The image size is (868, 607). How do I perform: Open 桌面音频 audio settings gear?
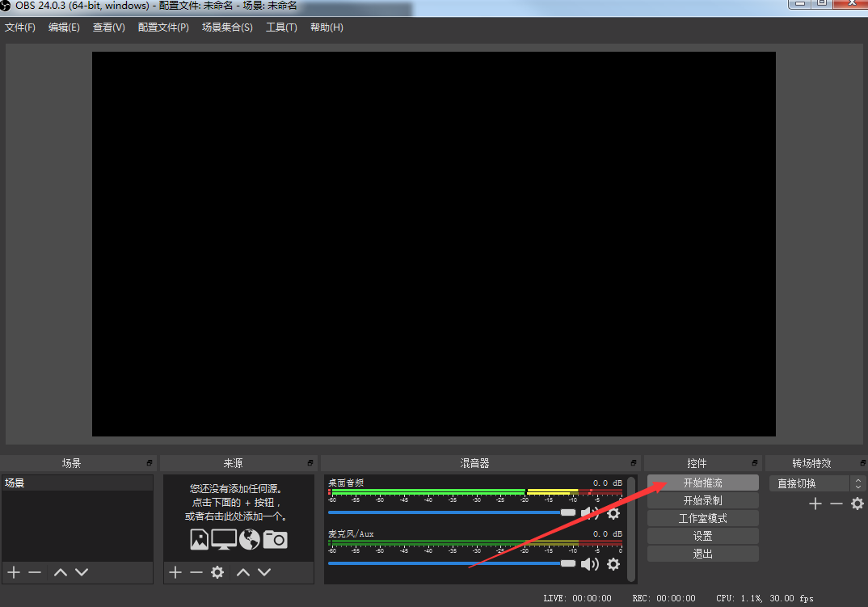click(613, 513)
